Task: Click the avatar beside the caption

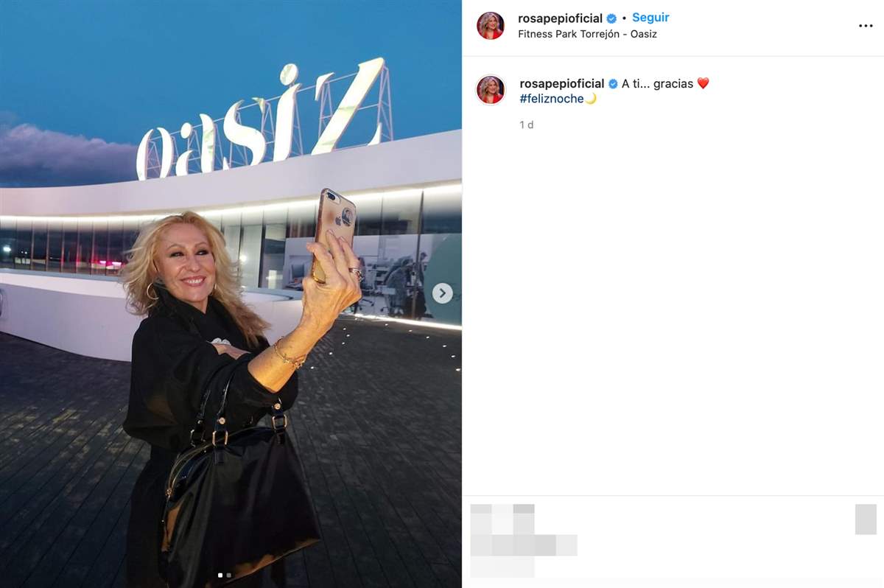Action: tap(491, 90)
